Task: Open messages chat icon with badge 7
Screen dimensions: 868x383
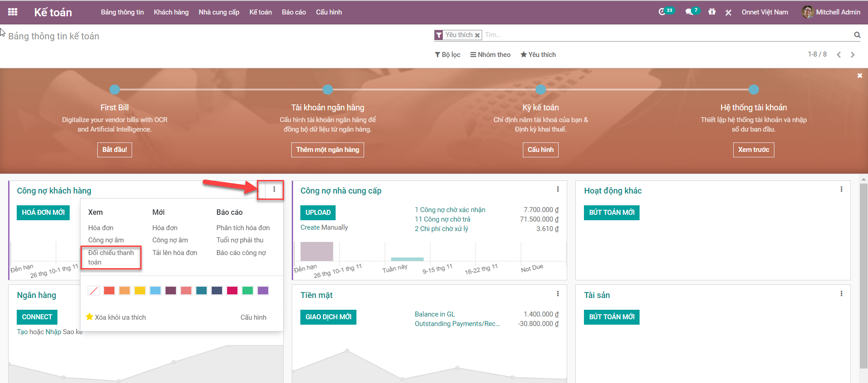Action: 689,12
